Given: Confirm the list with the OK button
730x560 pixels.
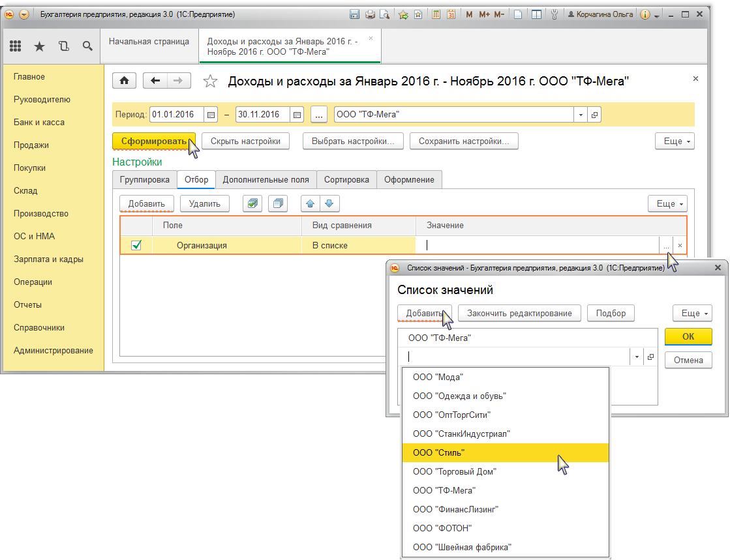Looking at the screenshot, I should pos(688,336).
